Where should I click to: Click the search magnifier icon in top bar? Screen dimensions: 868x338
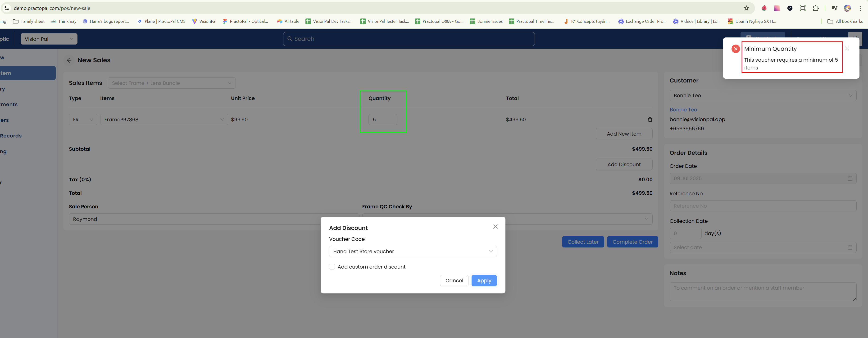point(289,39)
